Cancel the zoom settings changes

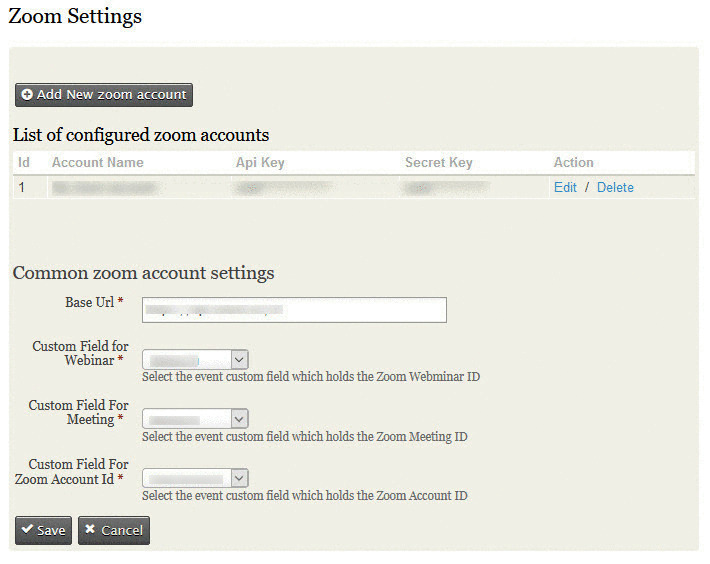coord(114,530)
